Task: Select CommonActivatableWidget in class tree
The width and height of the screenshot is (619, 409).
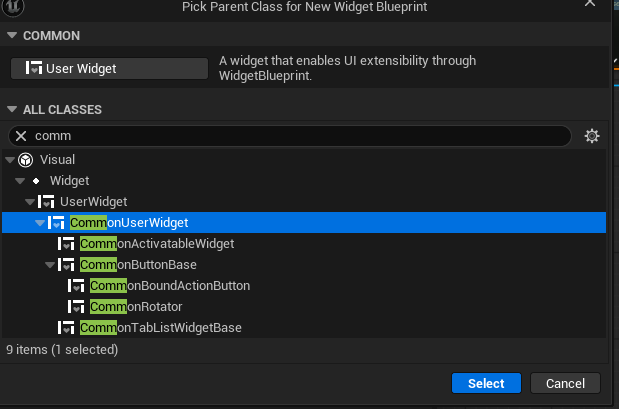Action: (157, 244)
